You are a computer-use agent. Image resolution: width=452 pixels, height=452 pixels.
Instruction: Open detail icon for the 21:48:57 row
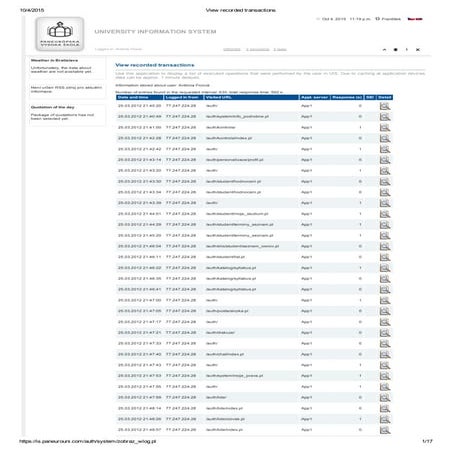click(x=385, y=430)
